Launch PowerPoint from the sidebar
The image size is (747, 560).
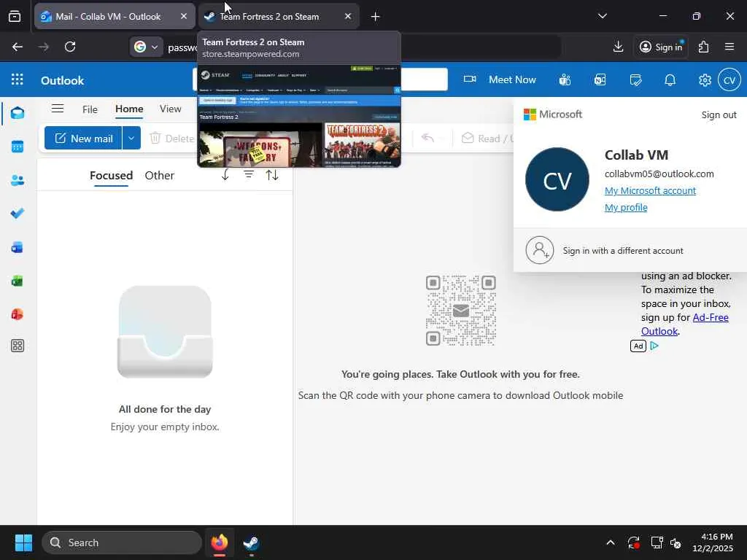[x=18, y=314]
